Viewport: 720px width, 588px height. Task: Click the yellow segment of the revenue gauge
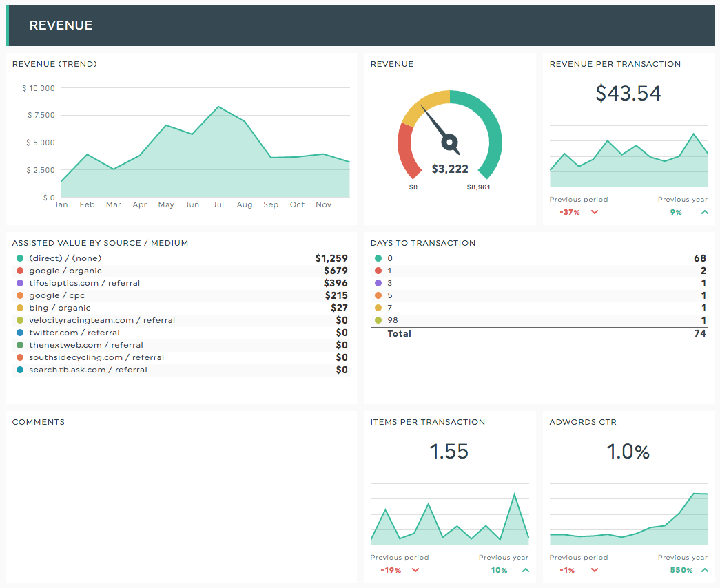pyautogui.click(x=424, y=104)
